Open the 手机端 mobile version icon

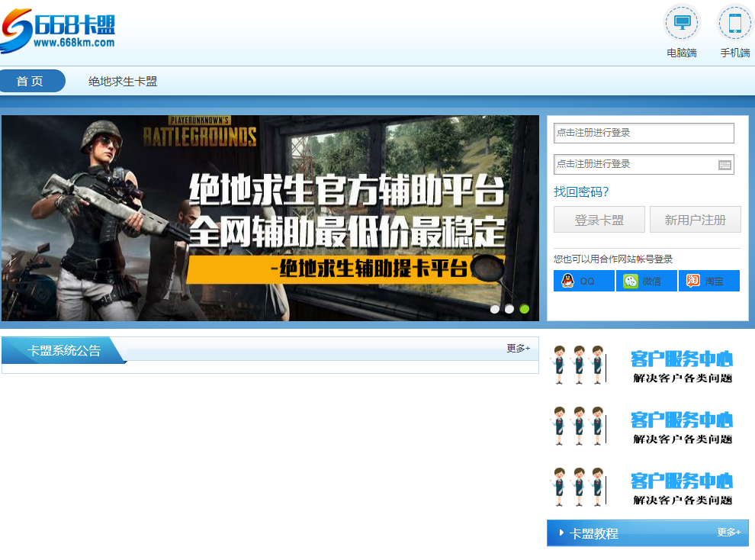tap(734, 23)
